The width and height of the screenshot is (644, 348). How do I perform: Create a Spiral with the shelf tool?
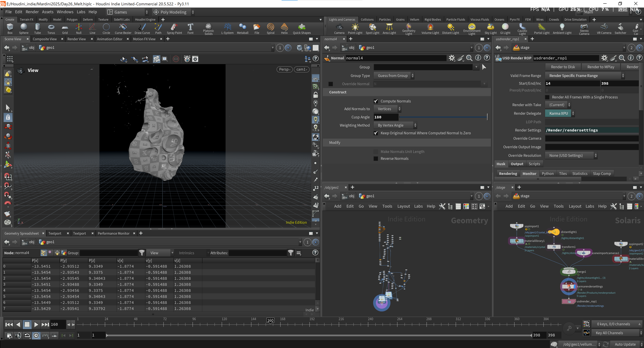[x=271, y=29]
